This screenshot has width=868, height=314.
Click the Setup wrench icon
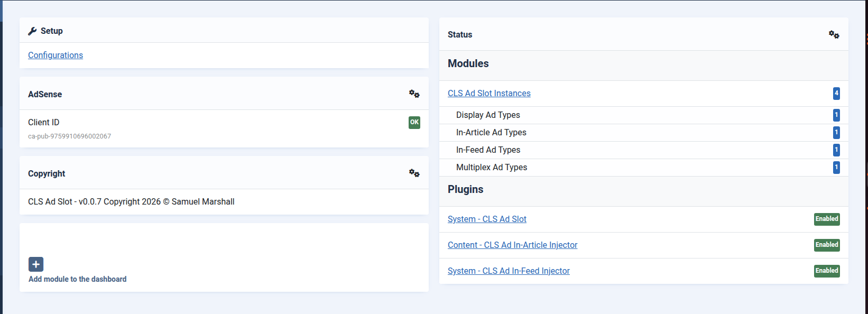coord(32,31)
